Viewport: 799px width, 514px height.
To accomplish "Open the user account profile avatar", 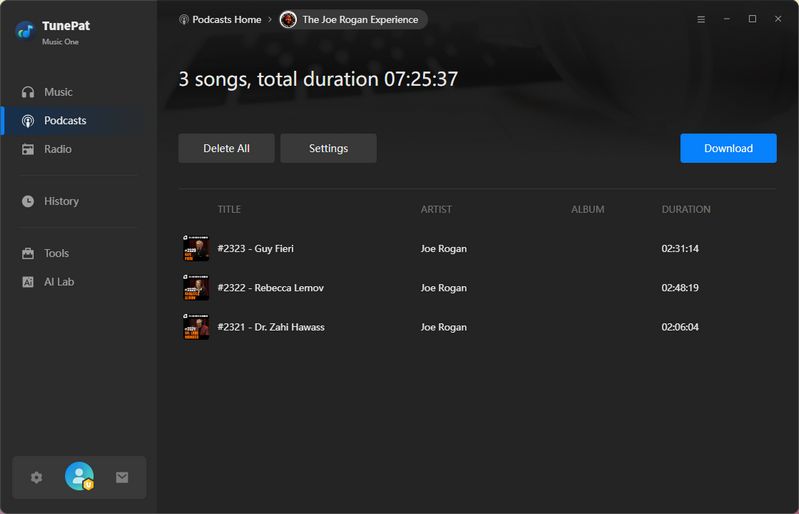I will 79,477.
